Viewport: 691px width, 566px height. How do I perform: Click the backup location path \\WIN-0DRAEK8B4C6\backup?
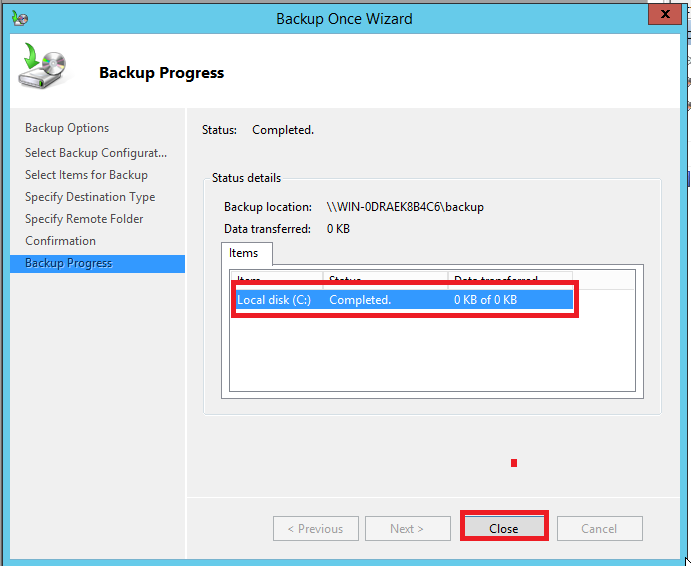405,207
